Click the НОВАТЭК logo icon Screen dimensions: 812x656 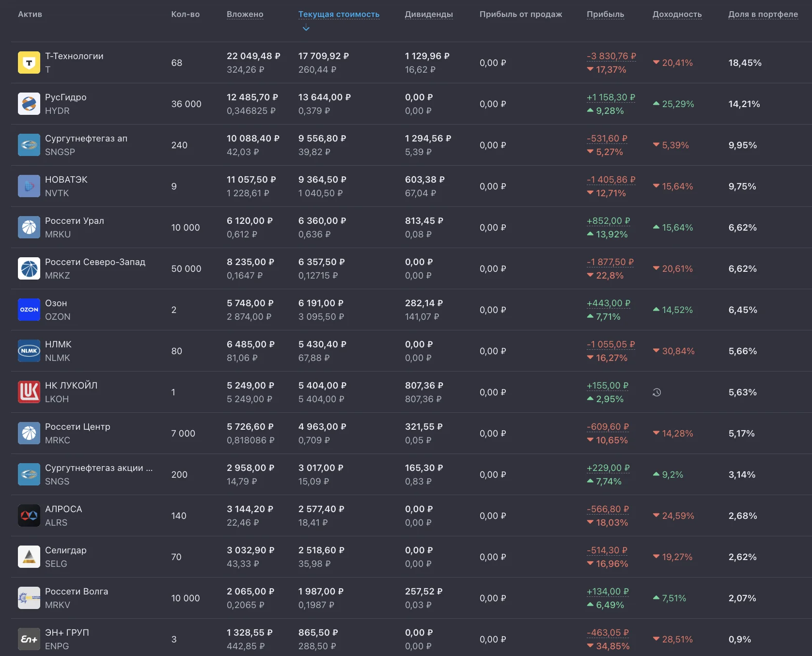point(29,186)
